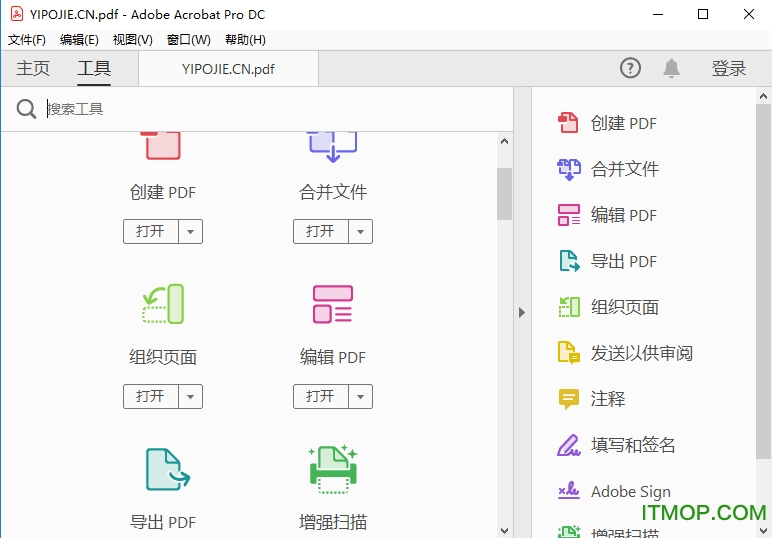Screen dimensions: 772x538
Task: Click the 导出 PDF label in tools grid
Action: pyautogui.click(x=163, y=522)
